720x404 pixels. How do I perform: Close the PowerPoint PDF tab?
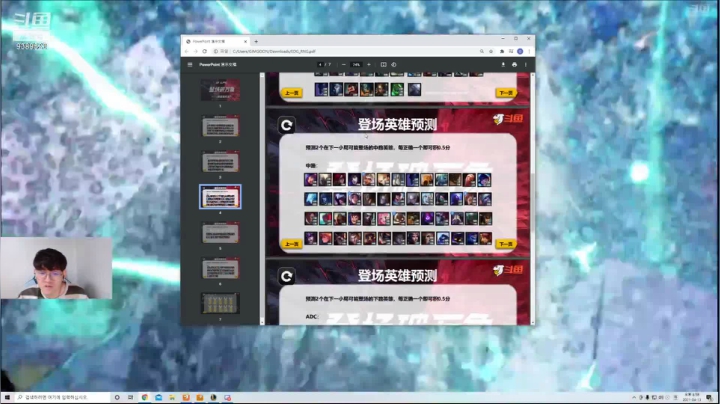point(245,41)
